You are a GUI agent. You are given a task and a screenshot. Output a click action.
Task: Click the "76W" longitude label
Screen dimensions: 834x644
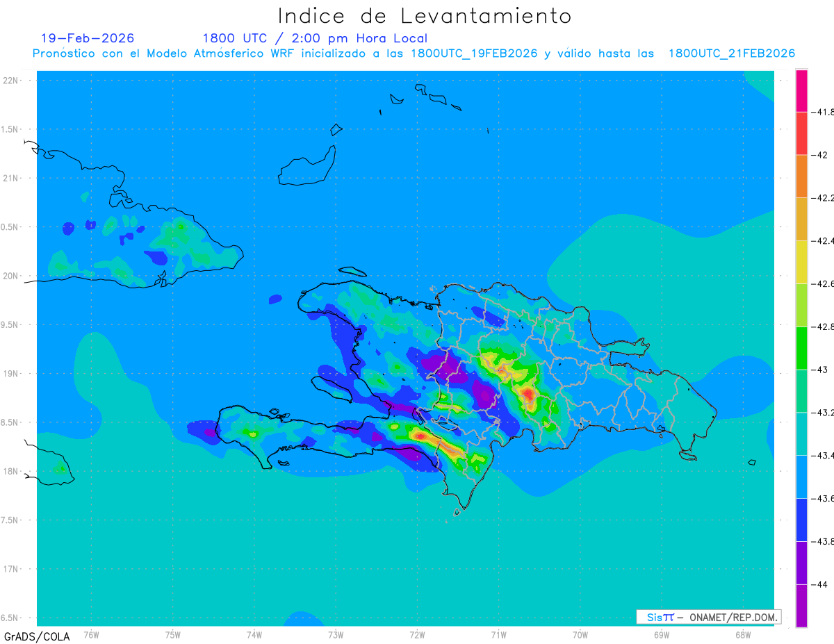(x=91, y=635)
